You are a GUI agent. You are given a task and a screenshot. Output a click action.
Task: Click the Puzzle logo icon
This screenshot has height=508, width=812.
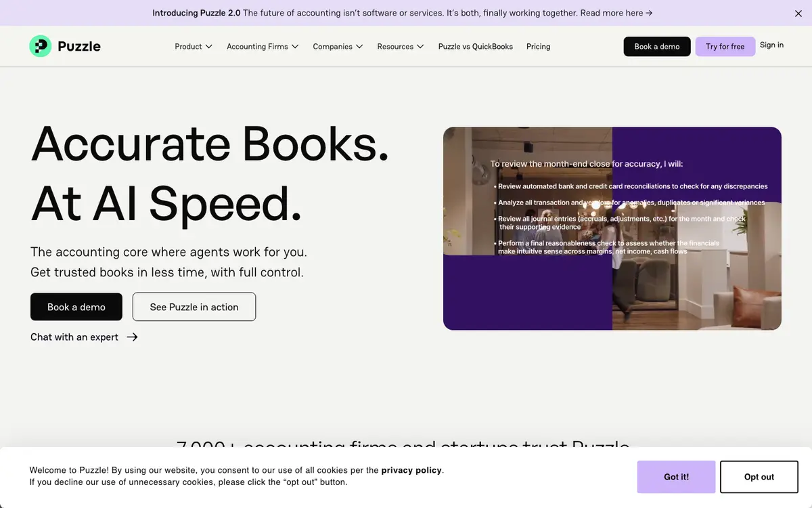[x=41, y=46]
